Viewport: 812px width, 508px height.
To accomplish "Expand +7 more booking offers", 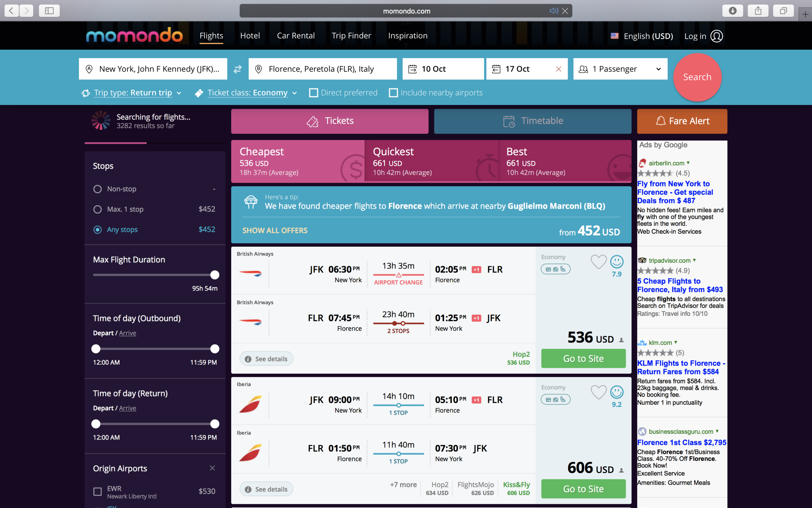I will (403, 485).
